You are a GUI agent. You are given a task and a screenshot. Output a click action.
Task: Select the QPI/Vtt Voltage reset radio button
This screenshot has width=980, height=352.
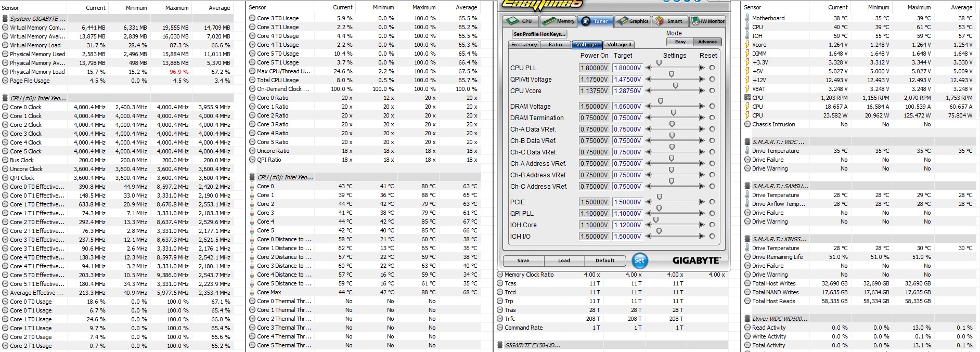coord(712,79)
